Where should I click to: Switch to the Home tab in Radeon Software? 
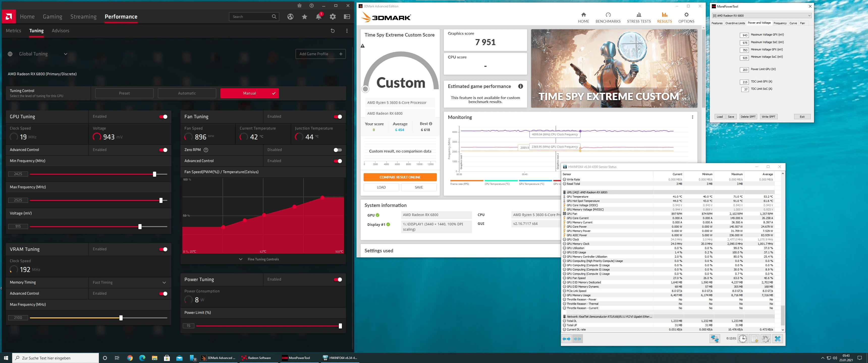27,16
